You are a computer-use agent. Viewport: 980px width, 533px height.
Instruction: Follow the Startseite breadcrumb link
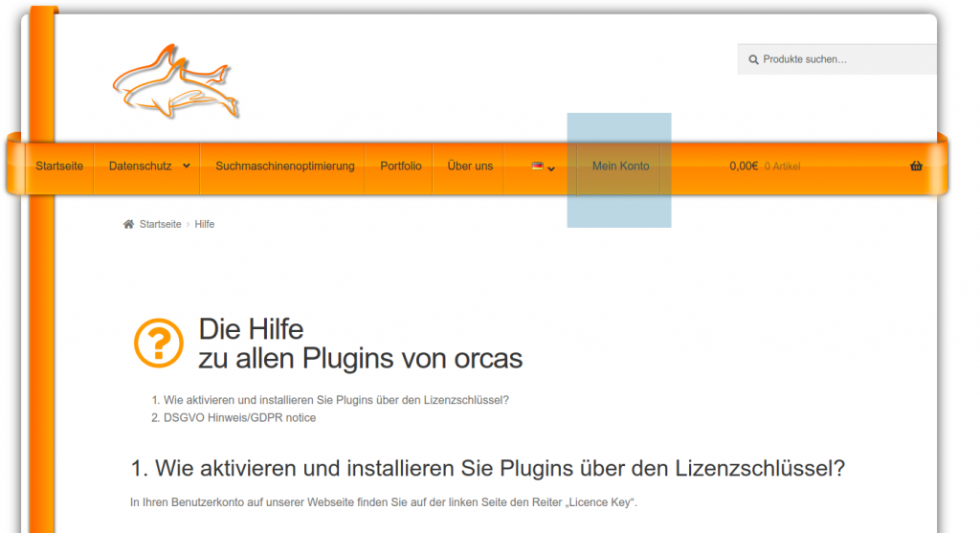(160, 224)
